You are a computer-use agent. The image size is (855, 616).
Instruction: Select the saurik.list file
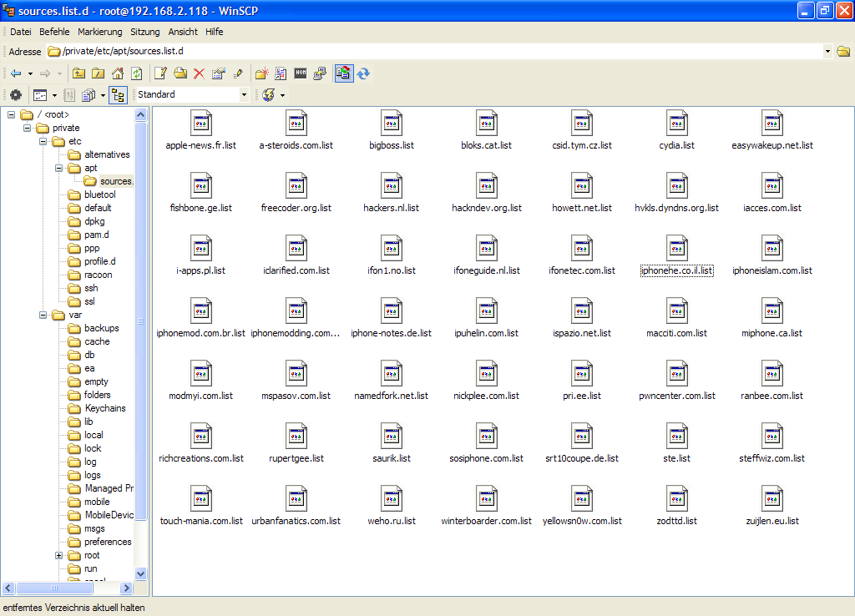pyautogui.click(x=392, y=444)
